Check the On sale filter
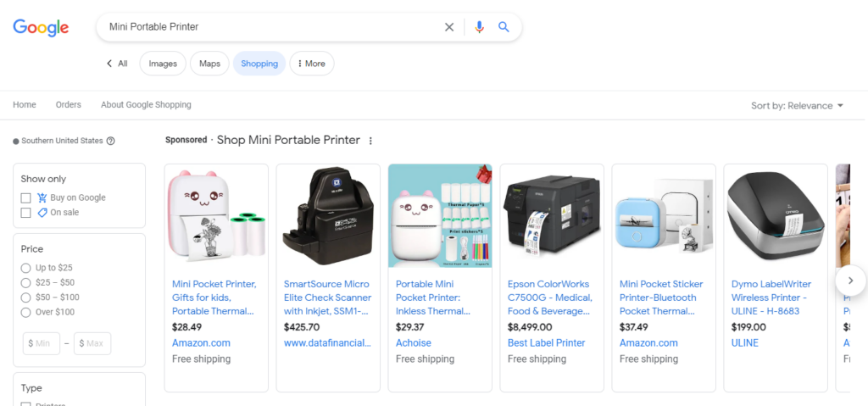 click(x=25, y=213)
